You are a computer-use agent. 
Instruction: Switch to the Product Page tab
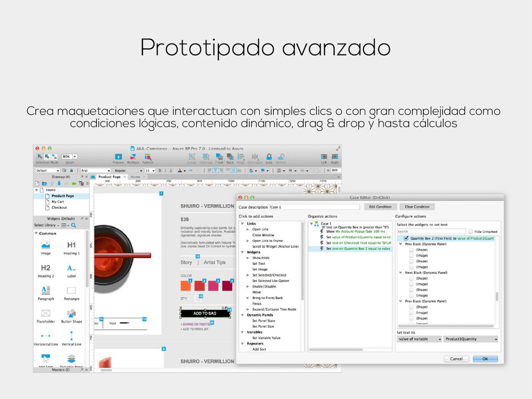tap(109, 177)
